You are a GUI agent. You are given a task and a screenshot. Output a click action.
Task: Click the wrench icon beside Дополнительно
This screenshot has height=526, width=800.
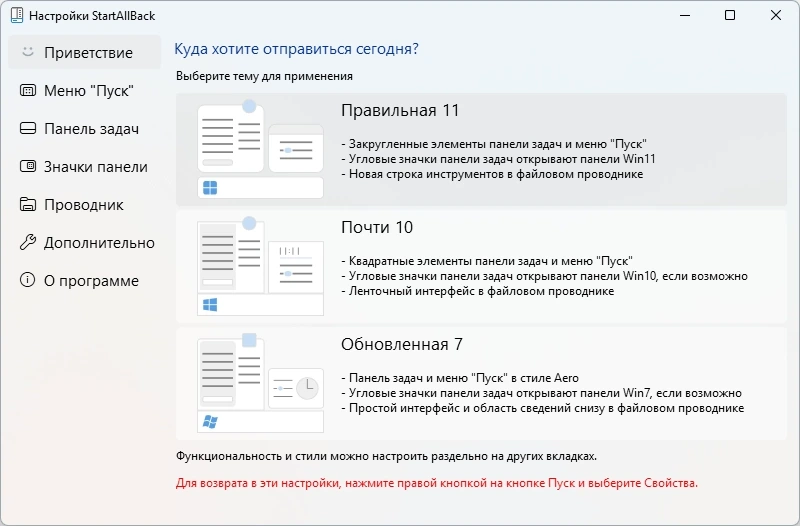click(x=28, y=242)
